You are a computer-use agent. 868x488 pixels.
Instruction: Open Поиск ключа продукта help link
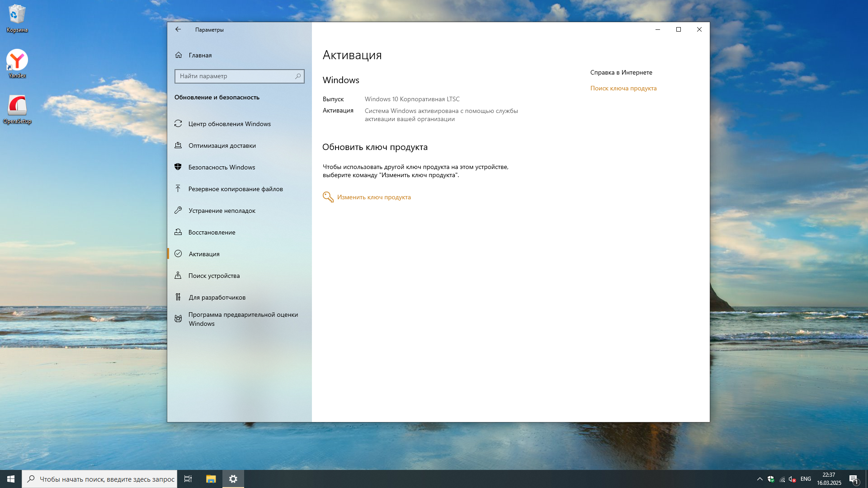point(623,88)
